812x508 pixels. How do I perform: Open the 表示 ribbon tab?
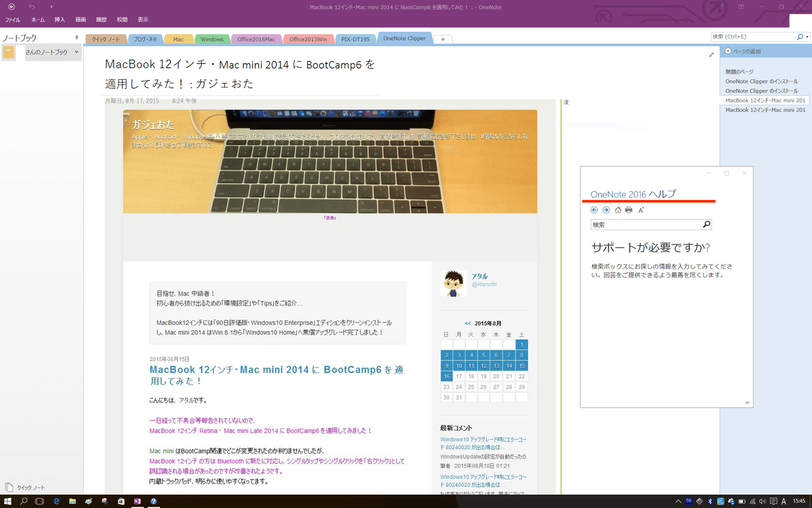coord(143,20)
